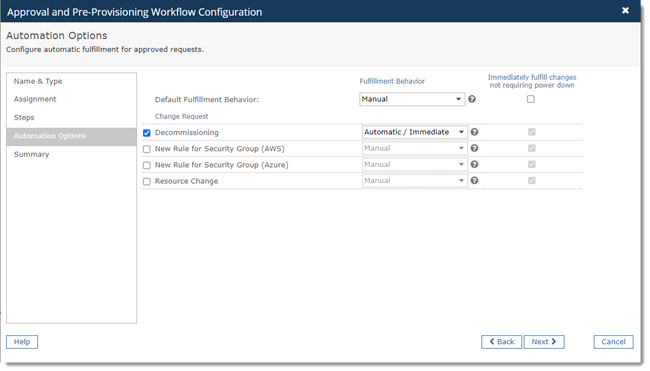Click the Help button
The height and width of the screenshot is (371, 650).
[x=22, y=342]
